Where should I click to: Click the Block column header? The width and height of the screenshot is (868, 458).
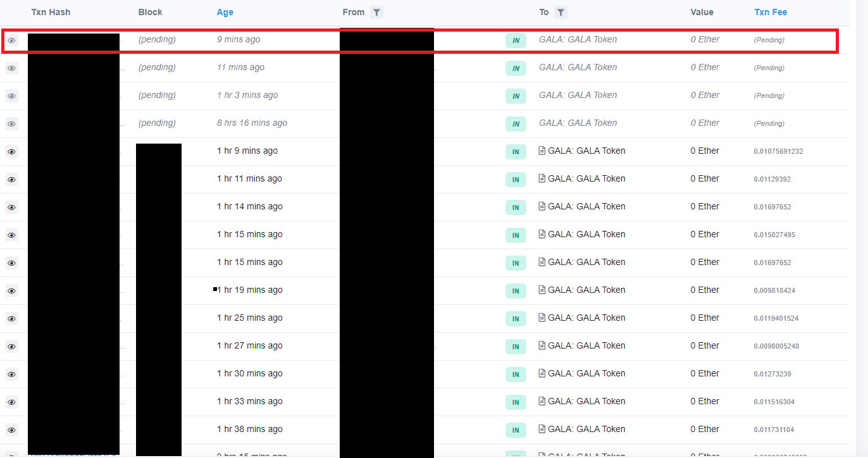tap(150, 12)
